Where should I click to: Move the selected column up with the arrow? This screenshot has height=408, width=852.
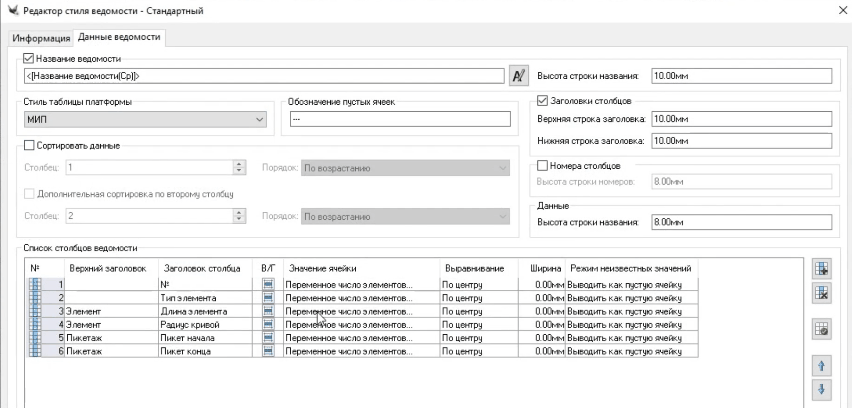pyautogui.click(x=823, y=368)
